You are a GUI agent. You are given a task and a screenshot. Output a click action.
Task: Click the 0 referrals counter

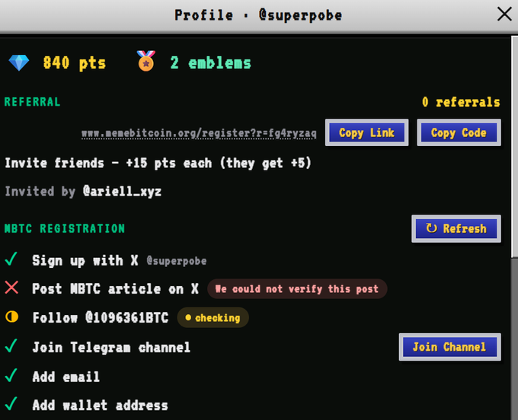[x=461, y=102]
